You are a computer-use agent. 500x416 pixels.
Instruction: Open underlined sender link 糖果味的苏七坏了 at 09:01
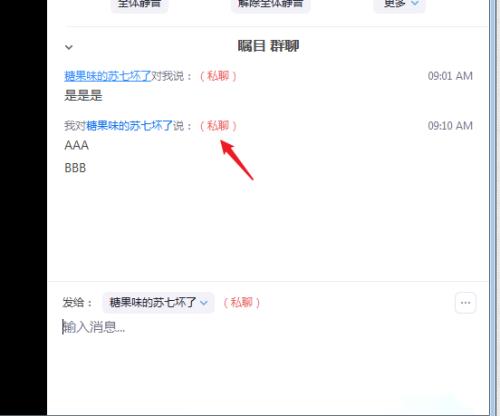click(108, 76)
